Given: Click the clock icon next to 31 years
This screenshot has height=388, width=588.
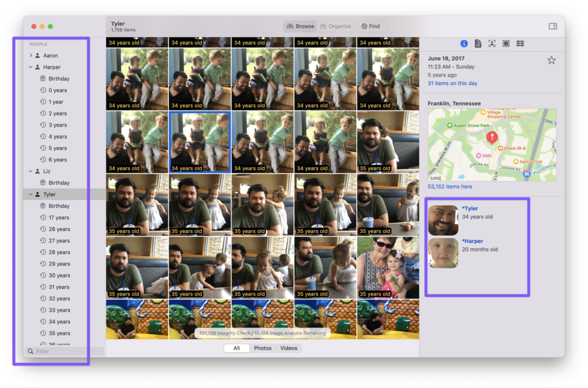Looking at the screenshot, I should tap(43, 287).
